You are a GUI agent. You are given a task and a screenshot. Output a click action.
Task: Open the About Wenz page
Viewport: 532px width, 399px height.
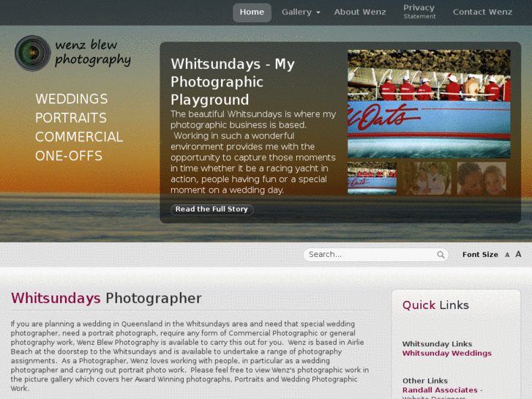coord(360,12)
